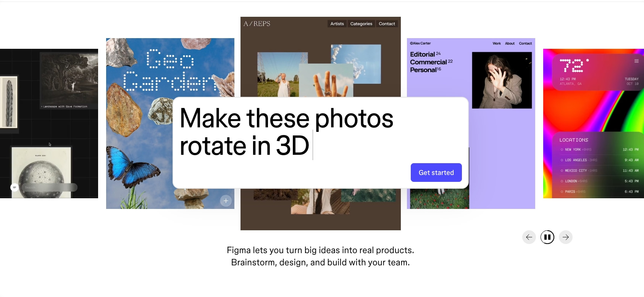The height and width of the screenshot is (297, 644).
Task: Select LOS ANGELES location row
Action: tap(599, 160)
